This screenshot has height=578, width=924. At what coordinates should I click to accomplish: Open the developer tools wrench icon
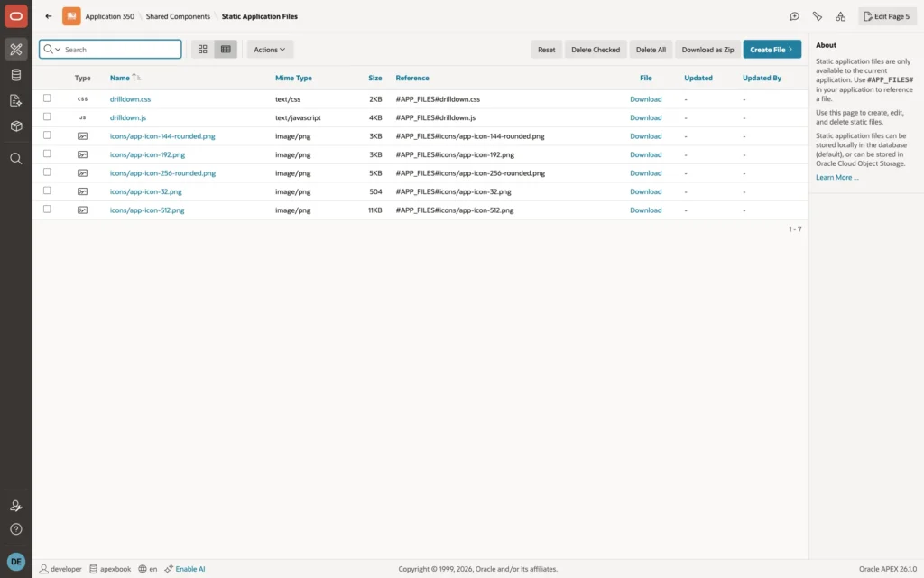[818, 16]
